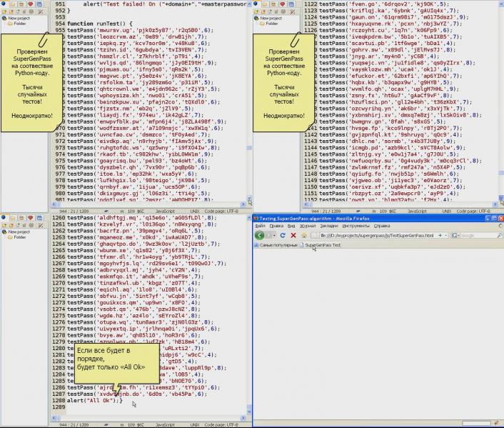Go back in Firefox
Screen dimensions: 504x428
pyautogui.click(x=259, y=235)
